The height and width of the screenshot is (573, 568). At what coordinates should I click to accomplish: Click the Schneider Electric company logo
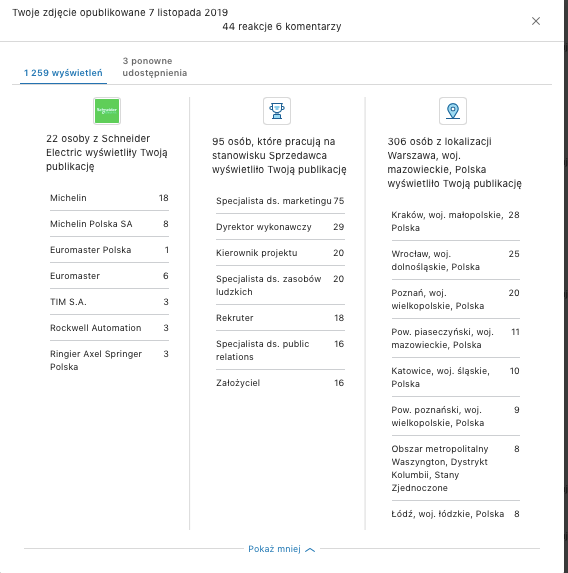coord(107,111)
